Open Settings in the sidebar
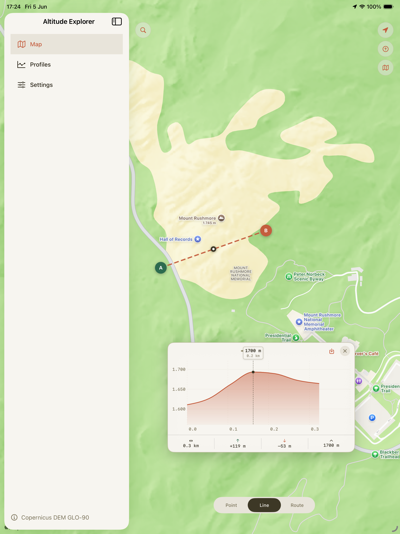Image resolution: width=400 pixels, height=534 pixels. pos(67,85)
